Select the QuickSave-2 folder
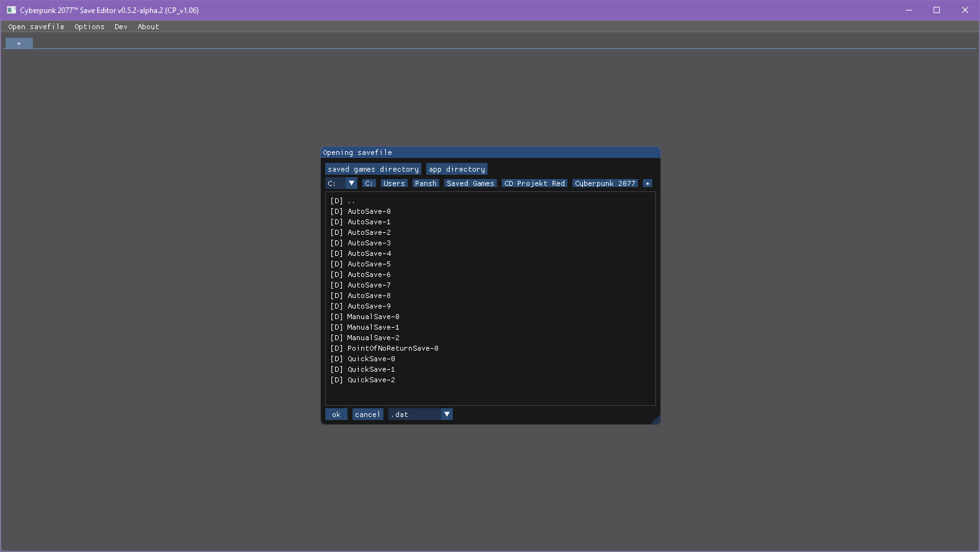This screenshot has width=980, height=552. click(490, 380)
